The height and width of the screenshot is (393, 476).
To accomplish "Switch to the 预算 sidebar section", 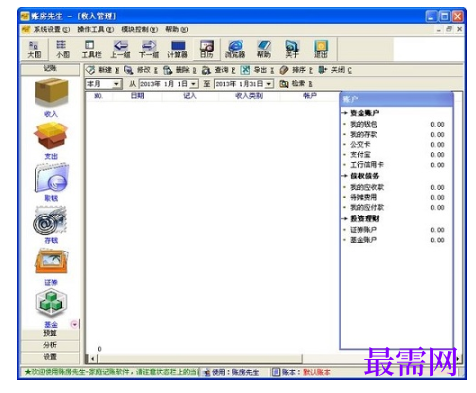I will point(50,333).
